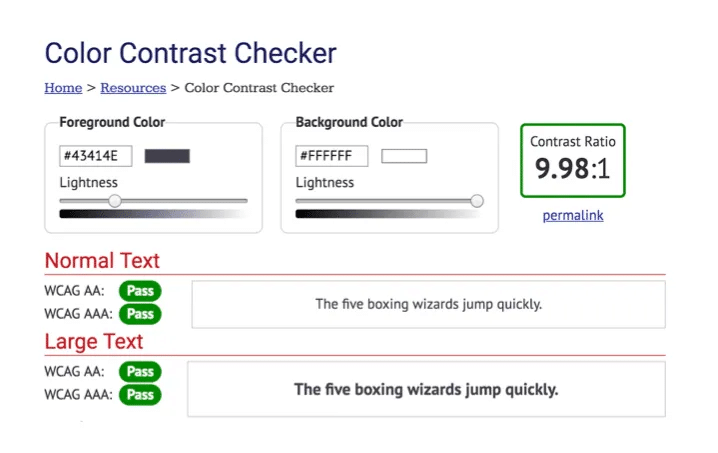This screenshot has width=718, height=453.
Task: Click the Large Text WCAG AAA Pass badge
Action: pos(140,395)
